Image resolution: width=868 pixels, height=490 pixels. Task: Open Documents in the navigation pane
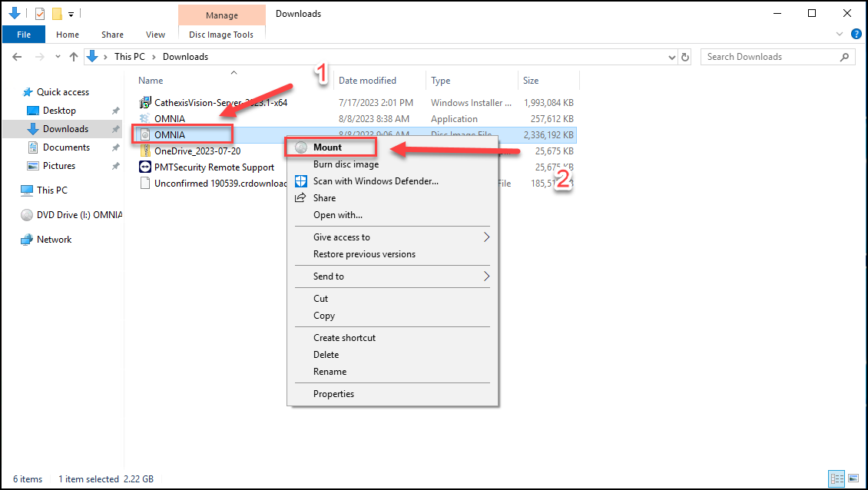pos(66,147)
